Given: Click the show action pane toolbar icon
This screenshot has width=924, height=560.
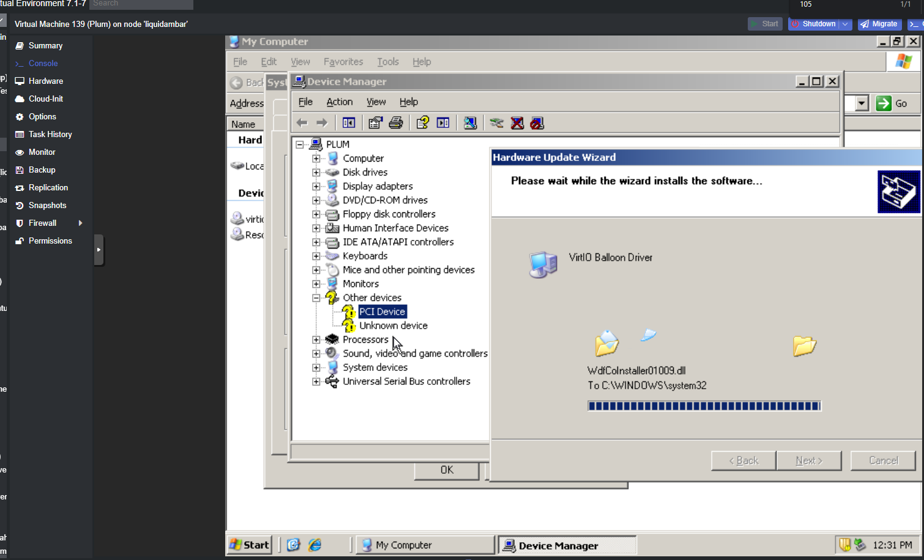Looking at the screenshot, I should coord(443,123).
